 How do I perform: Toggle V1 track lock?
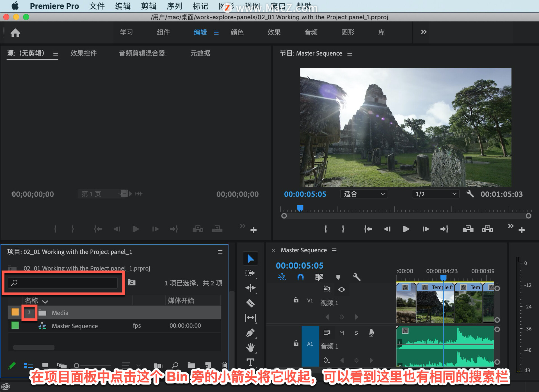click(x=296, y=300)
